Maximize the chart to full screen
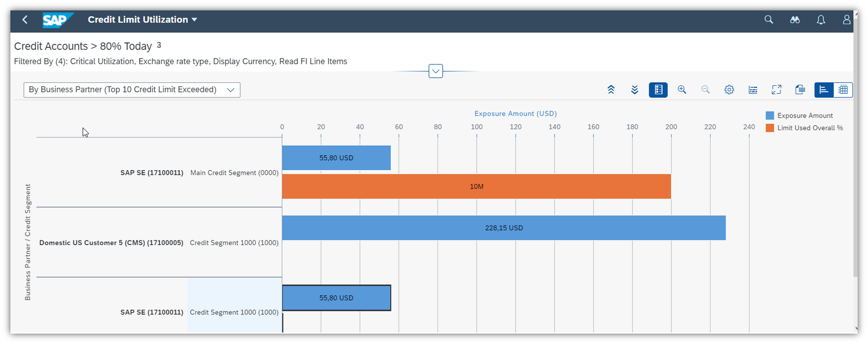The height and width of the screenshot is (344, 868). point(777,90)
